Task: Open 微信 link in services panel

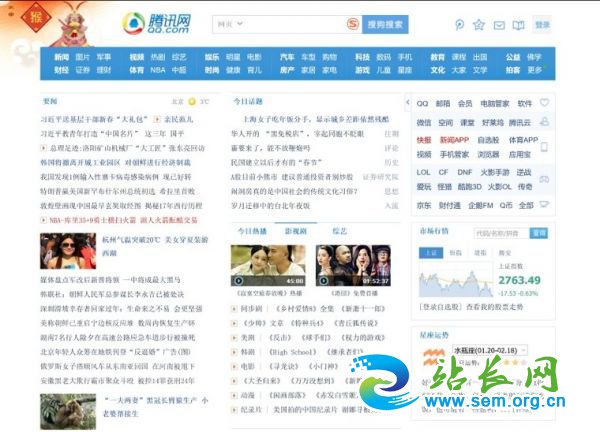Action: point(424,122)
